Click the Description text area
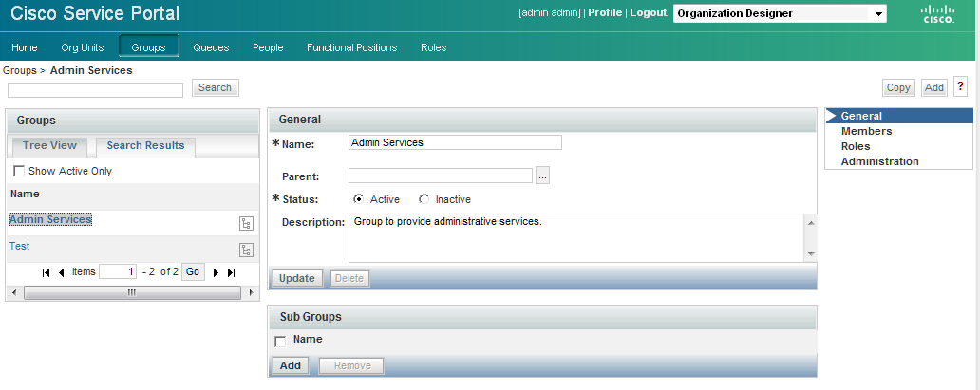This screenshot has width=980, height=390. (577, 238)
